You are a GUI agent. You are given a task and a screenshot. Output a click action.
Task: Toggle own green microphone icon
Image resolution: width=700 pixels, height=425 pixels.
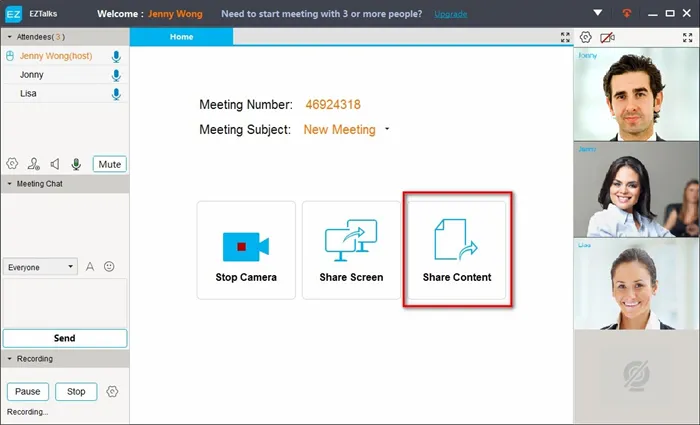(76, 164)
